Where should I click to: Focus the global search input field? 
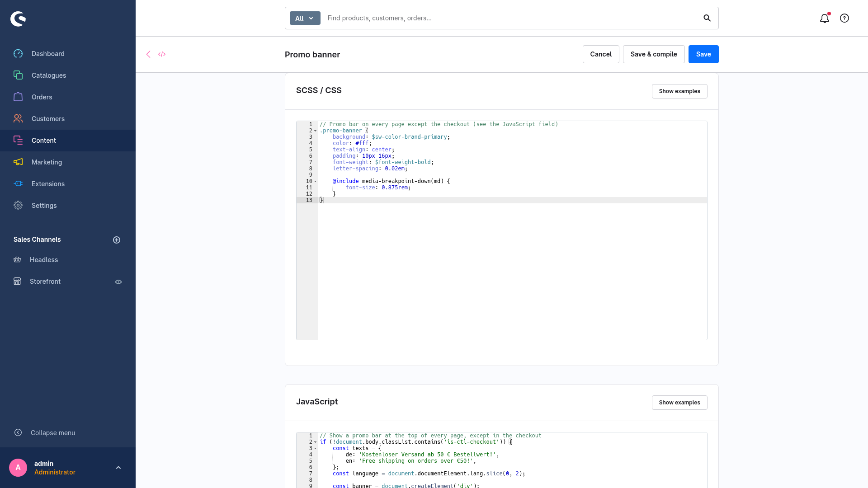[x=511, y=18]
